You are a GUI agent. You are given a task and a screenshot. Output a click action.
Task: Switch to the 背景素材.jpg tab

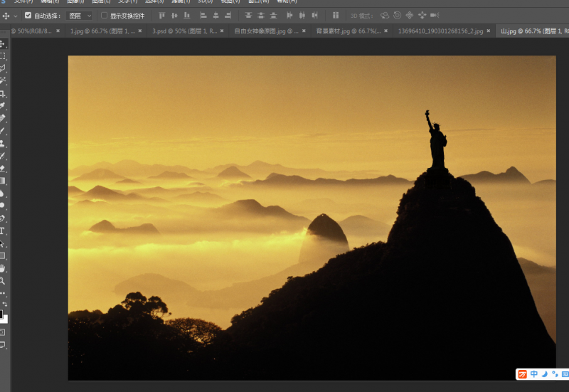347,31
